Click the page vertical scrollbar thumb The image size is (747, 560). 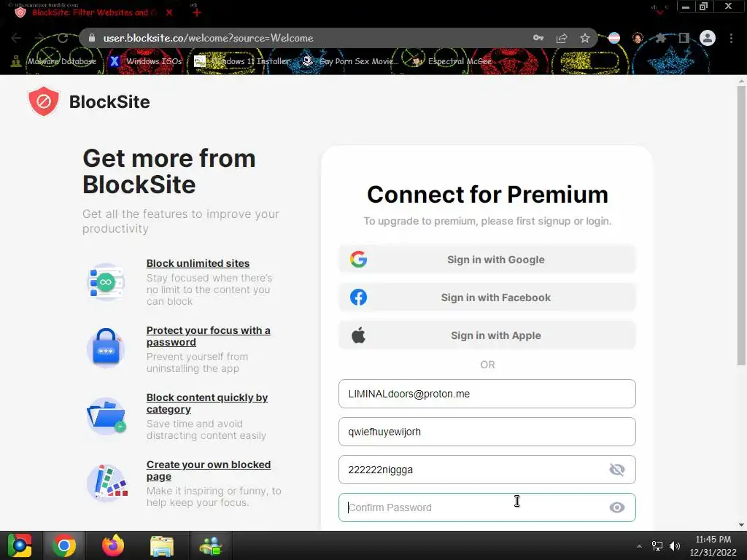tap(741, 226)
